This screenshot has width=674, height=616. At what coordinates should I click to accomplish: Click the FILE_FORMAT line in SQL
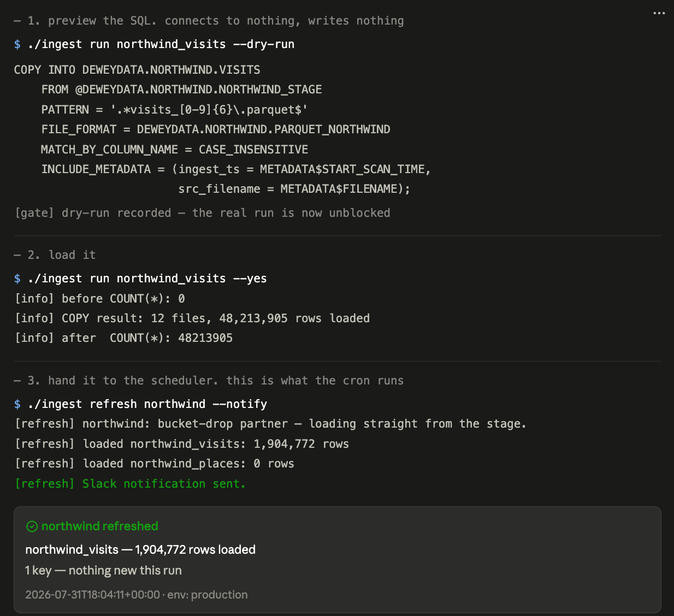216,129
